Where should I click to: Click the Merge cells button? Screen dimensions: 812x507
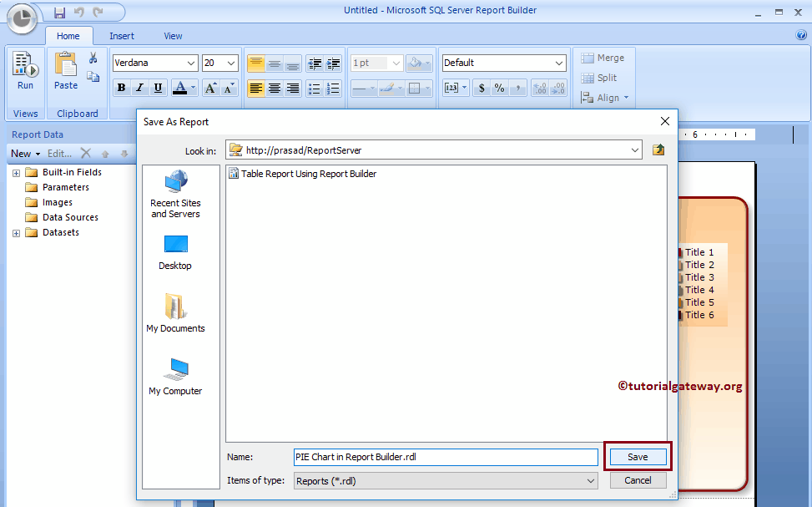(603, 58)
